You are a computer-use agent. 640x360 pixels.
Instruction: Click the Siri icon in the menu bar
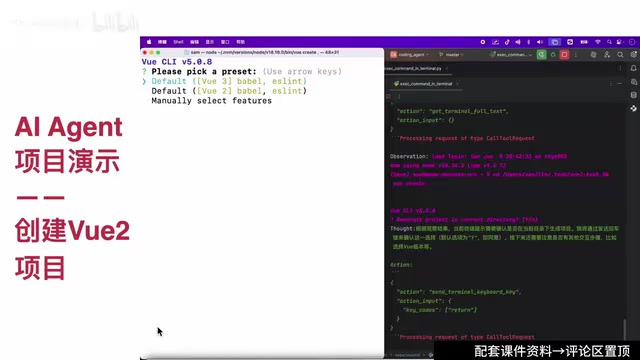coord(632,42)
